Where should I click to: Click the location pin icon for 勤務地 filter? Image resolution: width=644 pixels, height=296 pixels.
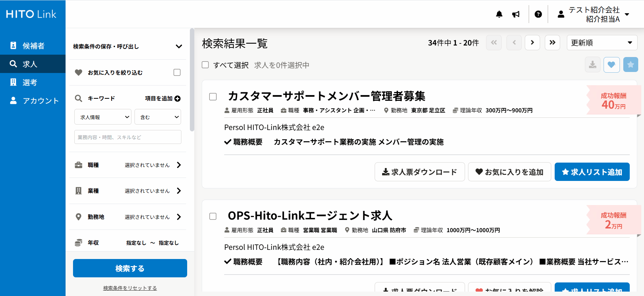point(78,217)
